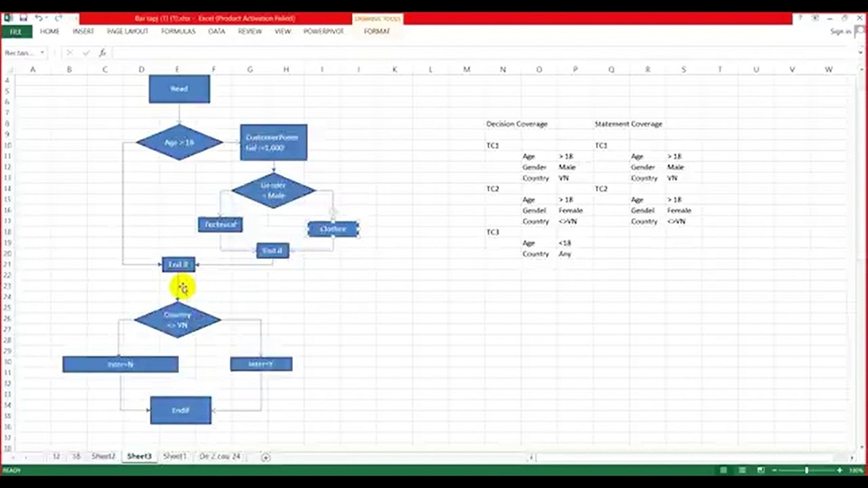Select the CustomerPoints process rectangle
Viewport: 868px width, 488px height.
[273, 142]
